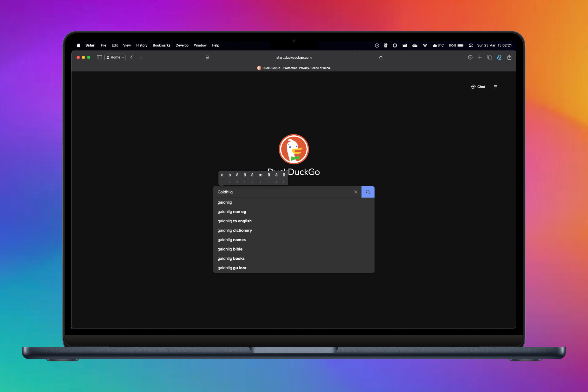Image resolution: width=588 pixels, height=392 pixels.
Task: Clear the search box text
Action: [x=356, y=192]
